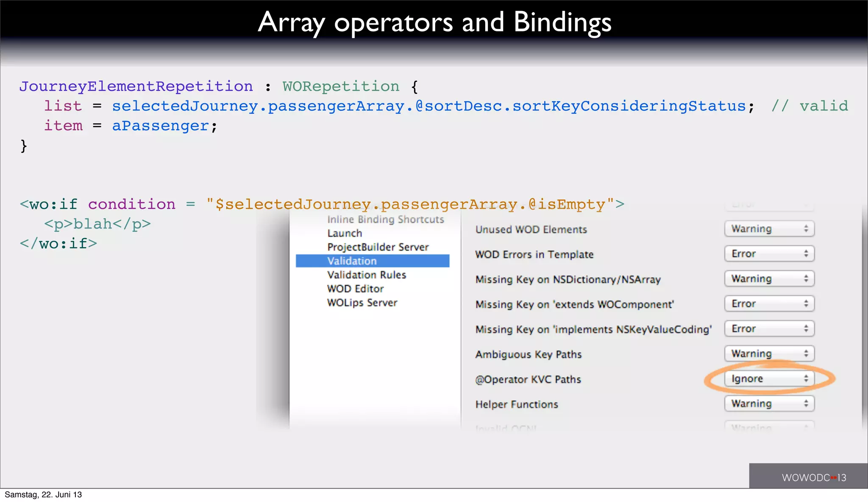Viewport: 868px width, 502px height.
Task: Select the WOLips Server preference page
Action: [362, 303]
